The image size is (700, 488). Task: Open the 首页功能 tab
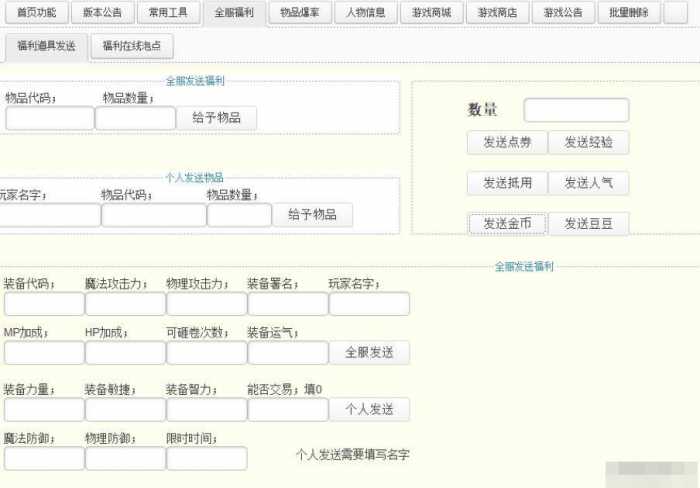(x=37, y=13)
